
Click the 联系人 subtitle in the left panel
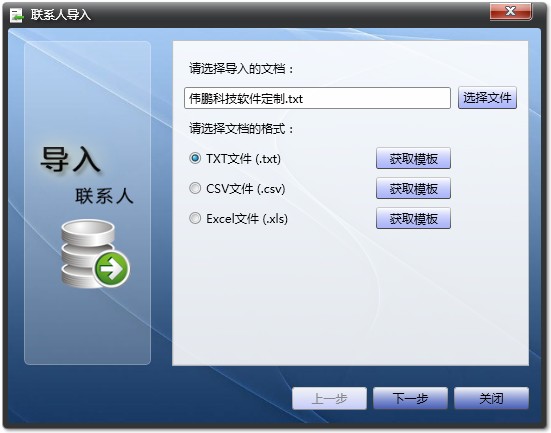[104, 196]
